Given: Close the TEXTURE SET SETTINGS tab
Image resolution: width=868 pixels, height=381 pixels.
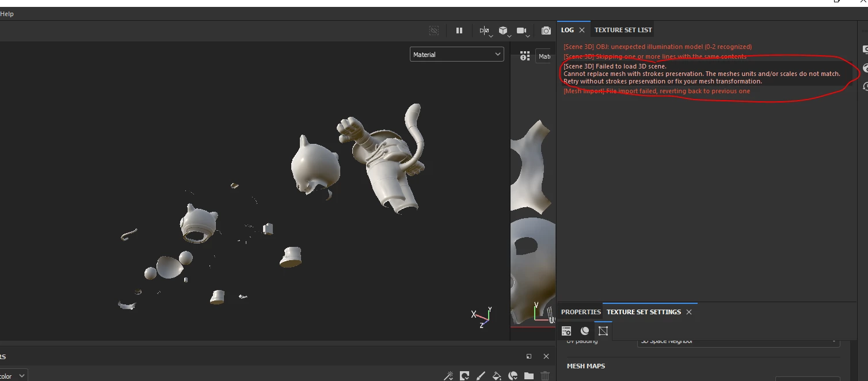Looking at the screenshot, I should [689, 312].
